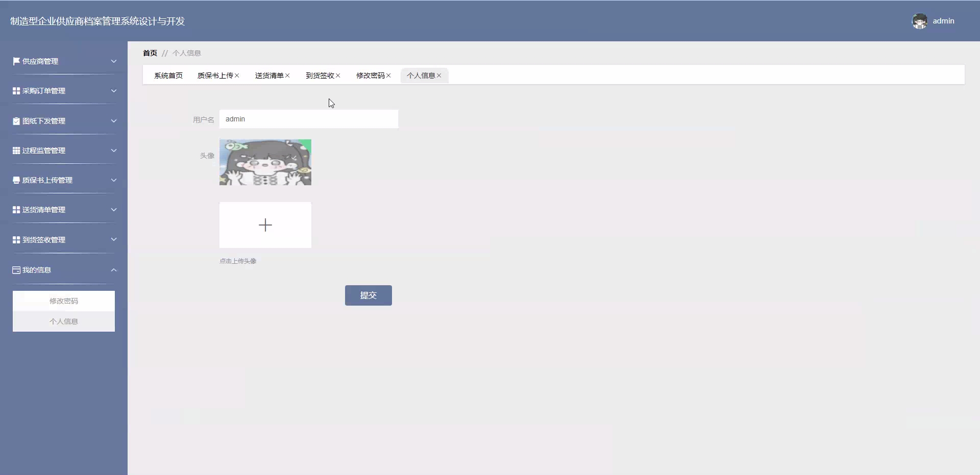
Task: Click the icon beside 质保书上传管理
Action: pyautogui.click(x=16, y=180)
